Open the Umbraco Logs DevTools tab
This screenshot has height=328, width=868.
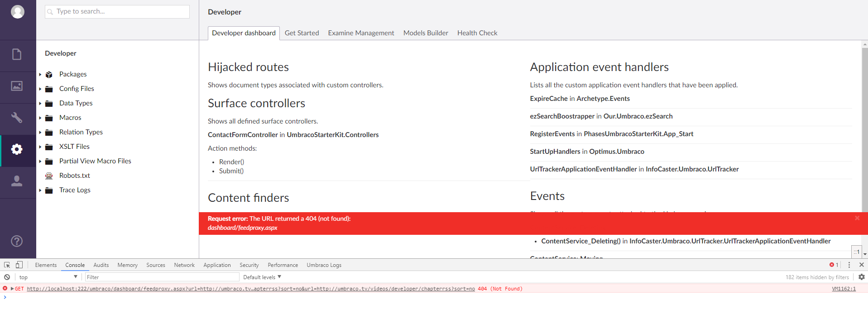[324, 265]
